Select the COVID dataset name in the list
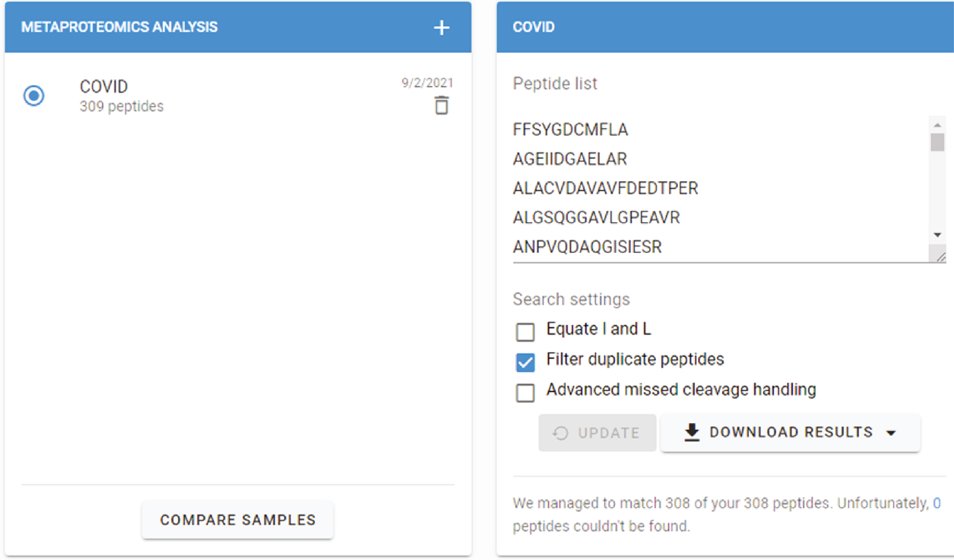This screenshot has height=560, width=954. 104,87
